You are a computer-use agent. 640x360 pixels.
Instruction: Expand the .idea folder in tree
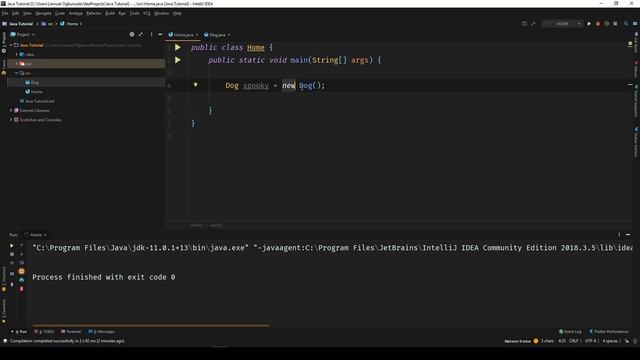coord(17,54)
